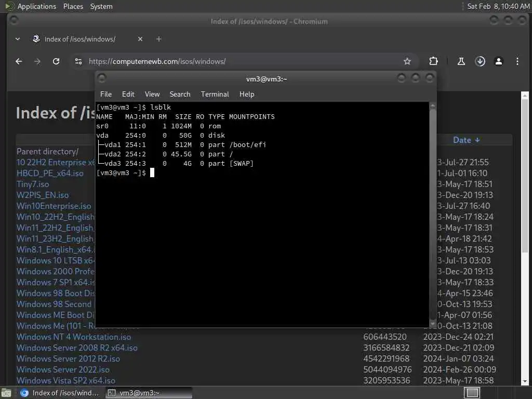Image resolution: width=532 pixels, height=399 pixels.
Task: Open Chrome Labs flask icon
Action: point(461,61)
